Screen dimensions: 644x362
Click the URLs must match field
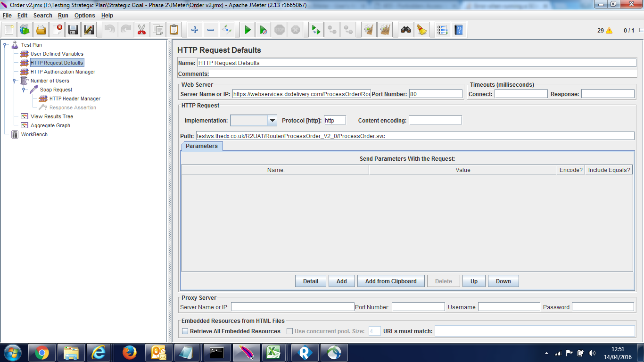tap(535, 331)
